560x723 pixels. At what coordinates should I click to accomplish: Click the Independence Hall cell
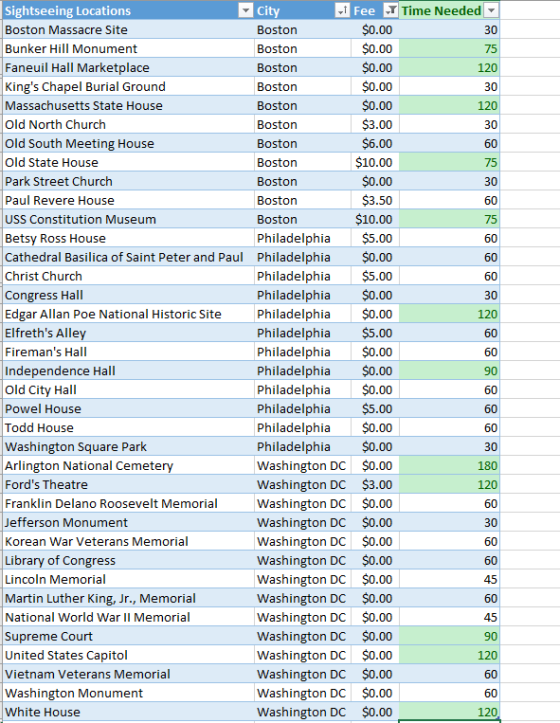(128, 371)
